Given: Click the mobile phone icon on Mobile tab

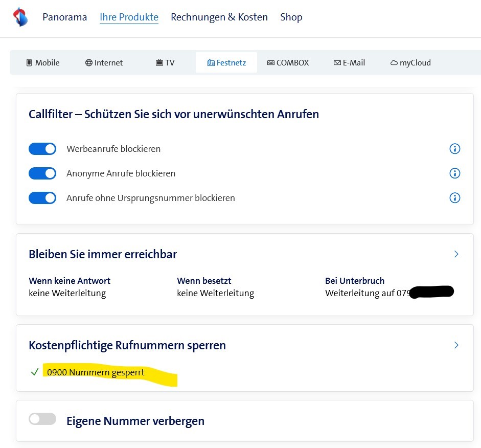Looking at the screenshot, I should click(x=29, y=62).
